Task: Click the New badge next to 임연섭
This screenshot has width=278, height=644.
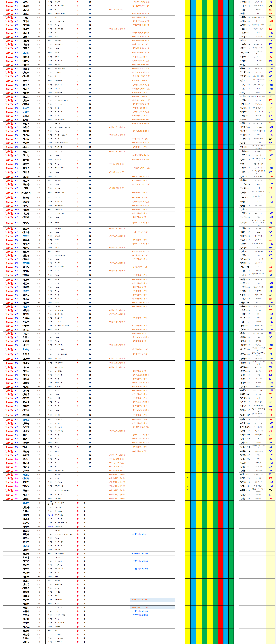Action: coord(16,459)
